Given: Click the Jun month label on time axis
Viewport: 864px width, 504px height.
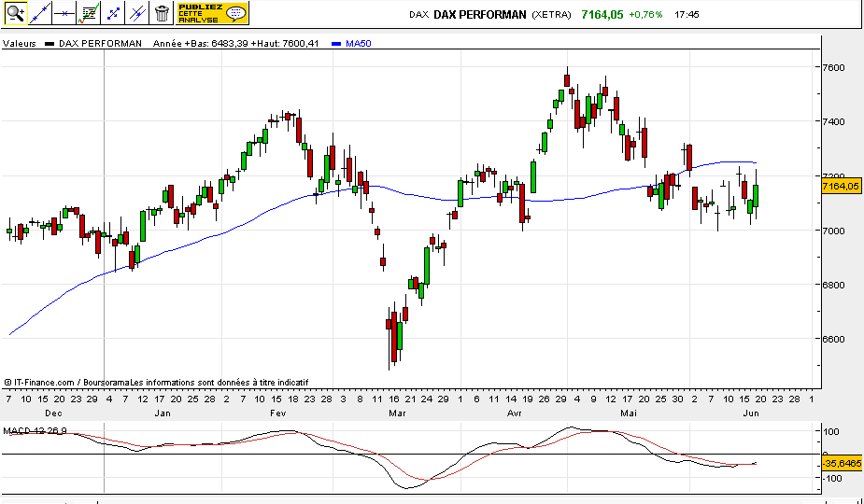Looking at the screenshot, I should [x=751, y=413].
